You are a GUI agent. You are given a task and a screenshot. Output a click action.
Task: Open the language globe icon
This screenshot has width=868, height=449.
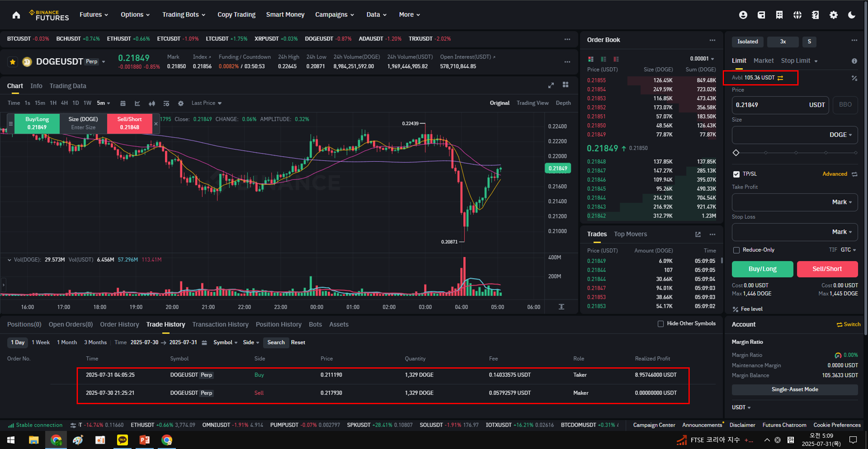click(797, 15)
